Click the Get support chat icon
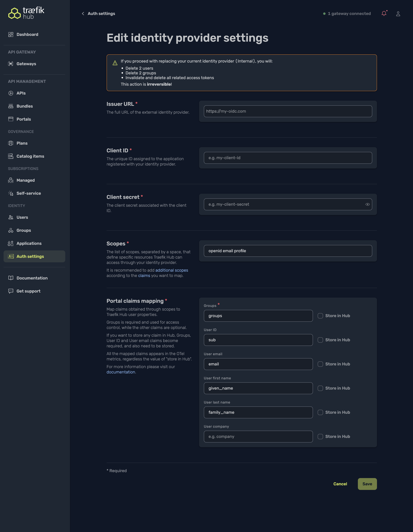The width and height of the screenshot is (413, 532). tap(11, 291)
